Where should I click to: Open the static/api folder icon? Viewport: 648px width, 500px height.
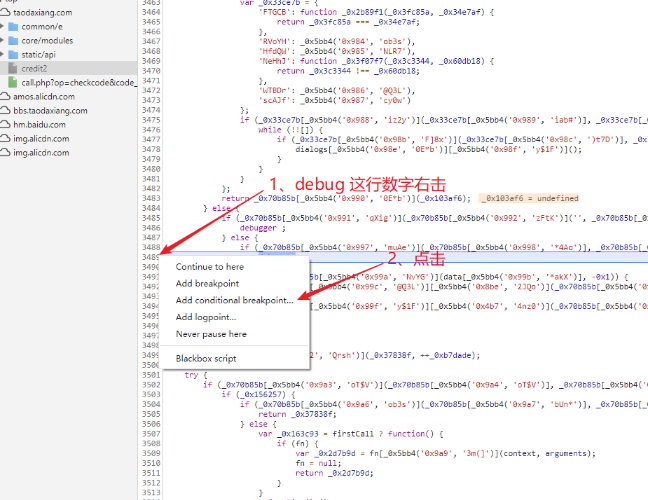tap(13, 55)
